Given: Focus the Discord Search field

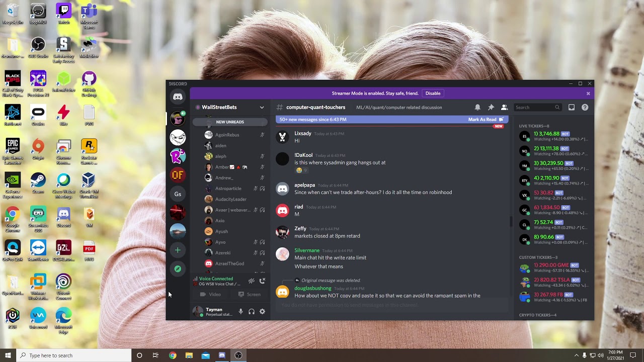Looking at the screenshot, I should click(x=537, y=107).
